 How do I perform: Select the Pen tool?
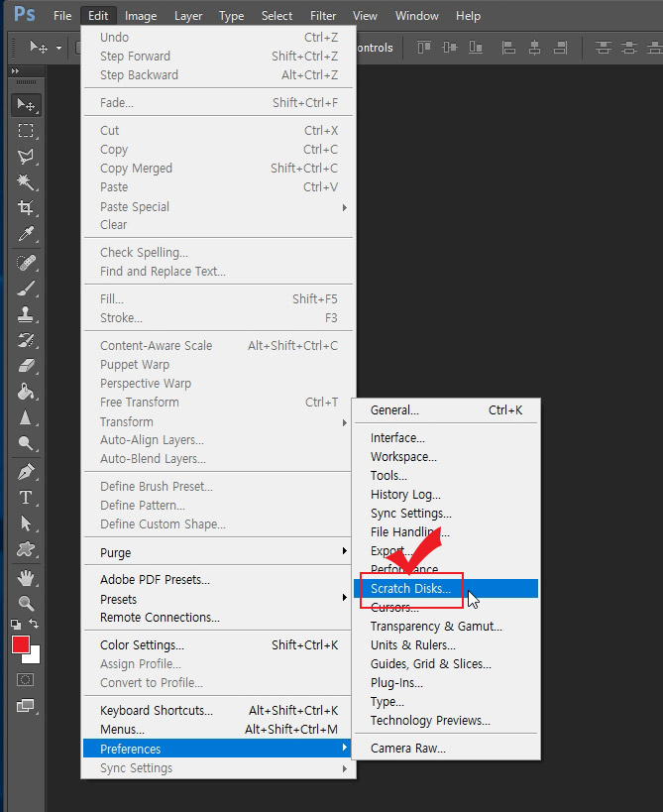(x=26, y=472)
